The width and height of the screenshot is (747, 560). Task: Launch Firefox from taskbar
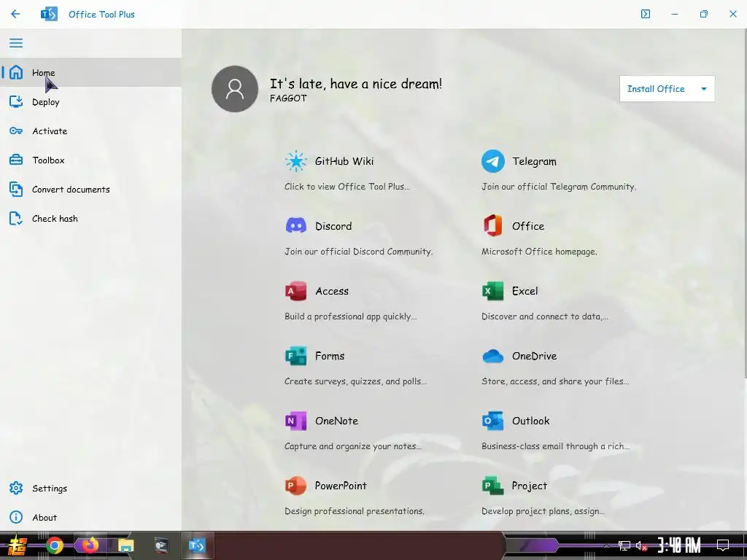click(x=90, y=545)
